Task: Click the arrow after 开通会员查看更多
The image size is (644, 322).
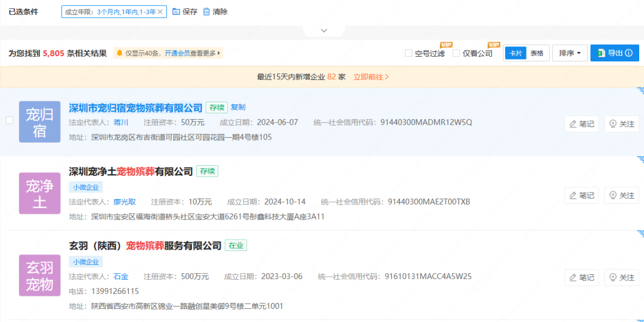Action: (219, 53)
